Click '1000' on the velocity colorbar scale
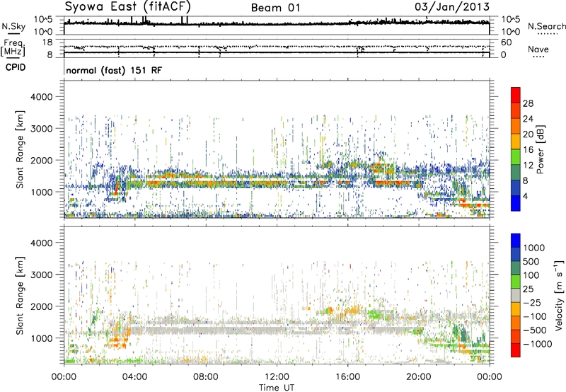 [533, 248]
